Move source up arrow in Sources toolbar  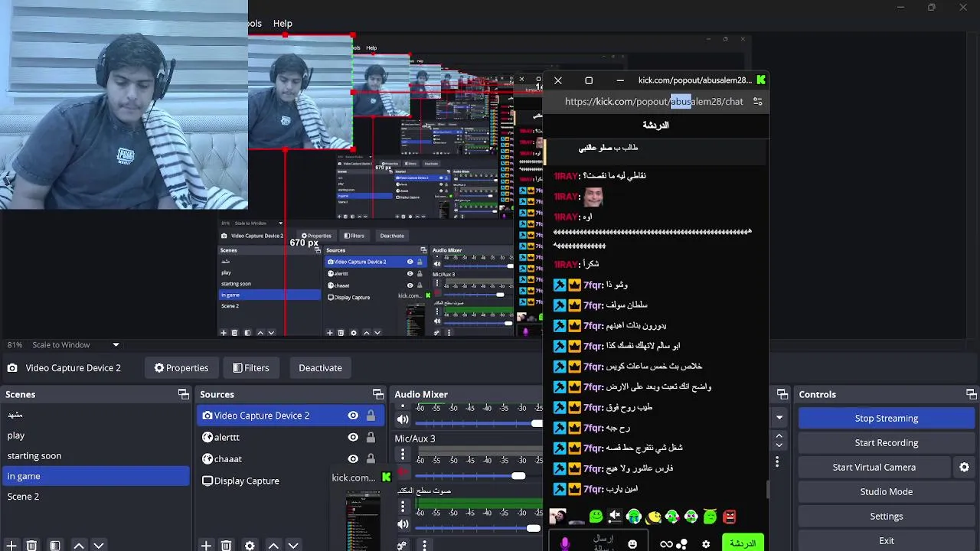point(273,546)
